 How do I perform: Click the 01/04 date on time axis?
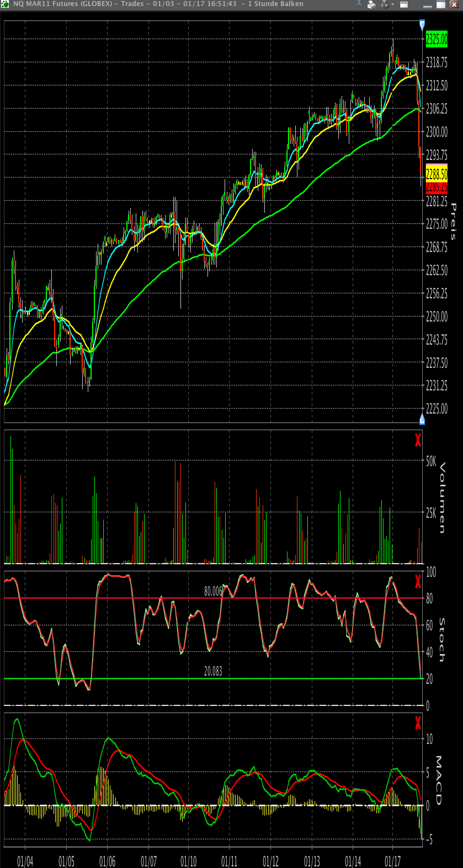25,861
